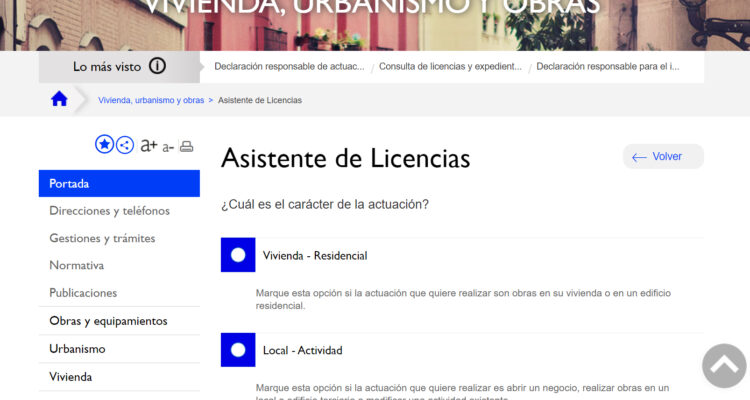Screen dimensions: 750x400
Task: Select the Local - Actividad option
Action: 238,350
